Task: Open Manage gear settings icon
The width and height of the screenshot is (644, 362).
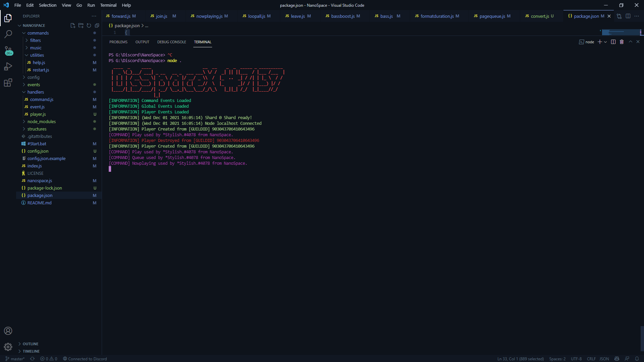Action: (x=8, y=347)
